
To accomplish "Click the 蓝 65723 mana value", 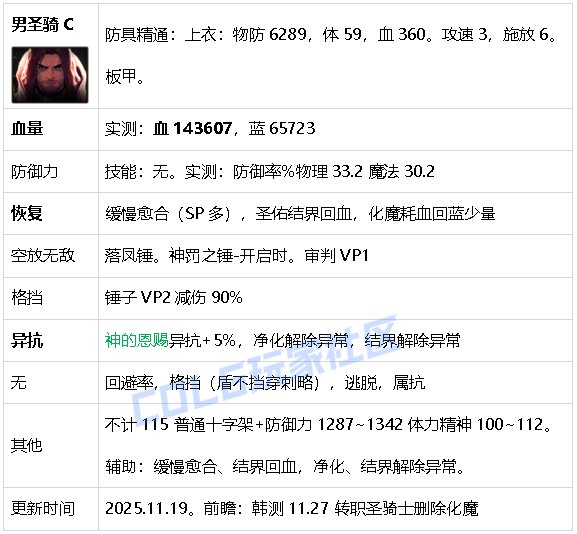I will click(282, 128).
